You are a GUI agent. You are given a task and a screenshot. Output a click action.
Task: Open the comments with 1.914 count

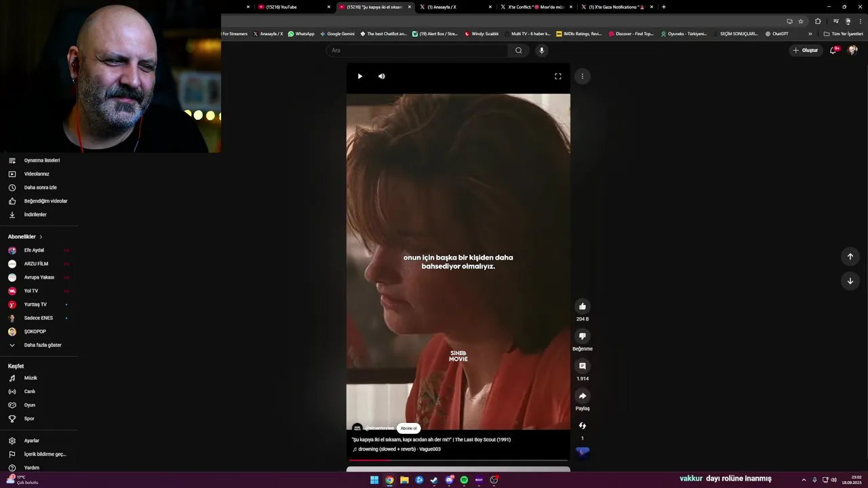[583, 366]
